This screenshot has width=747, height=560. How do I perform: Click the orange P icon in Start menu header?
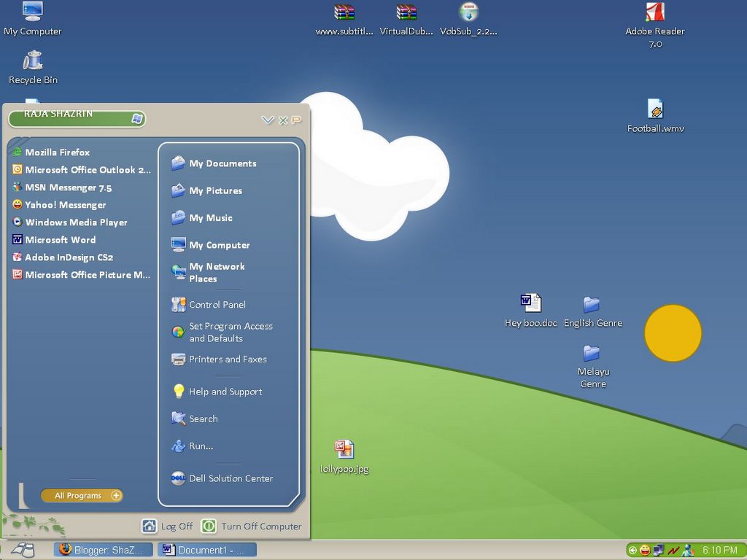296,120
